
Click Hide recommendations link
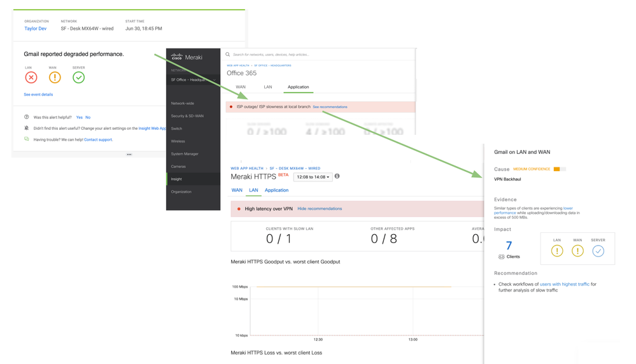[x=320, y=209]
